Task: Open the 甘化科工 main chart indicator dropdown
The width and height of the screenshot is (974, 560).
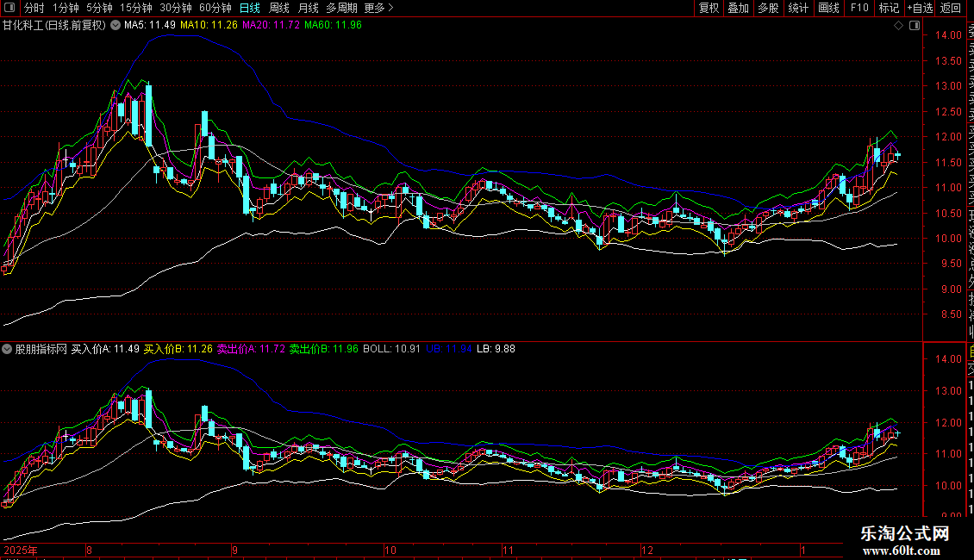Action: click(x=116, y=25)
